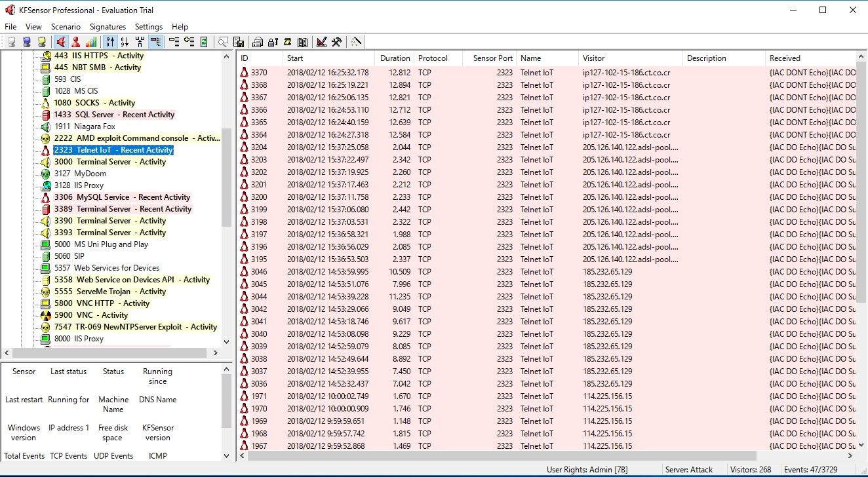Open the Help menu

pyautogui.click(x=180, y=27)
